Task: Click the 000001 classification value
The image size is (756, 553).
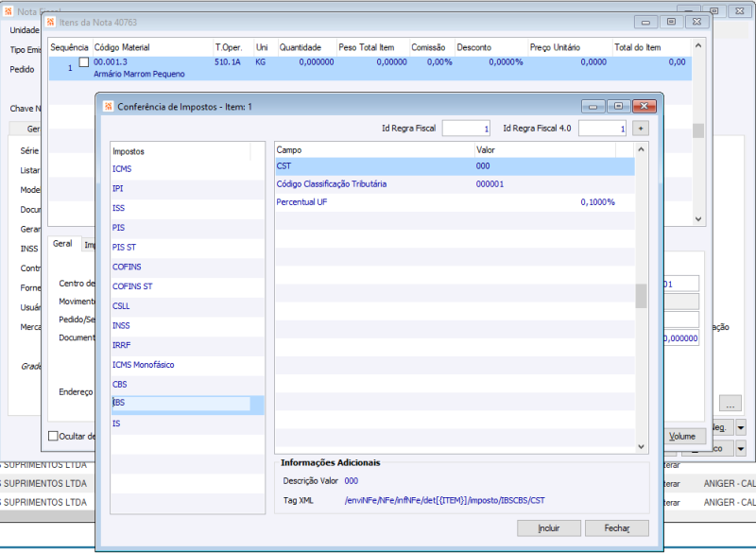Action: [490, 184]
